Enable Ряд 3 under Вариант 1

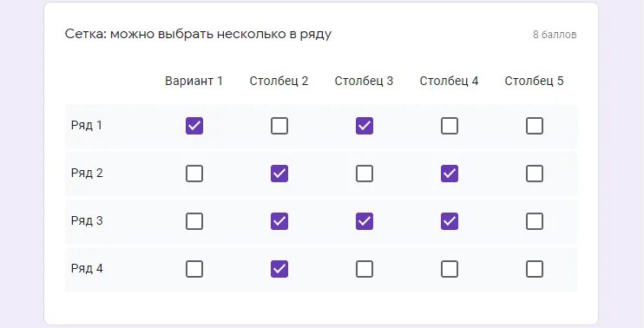pyautogui.click(x=194, y=221)
